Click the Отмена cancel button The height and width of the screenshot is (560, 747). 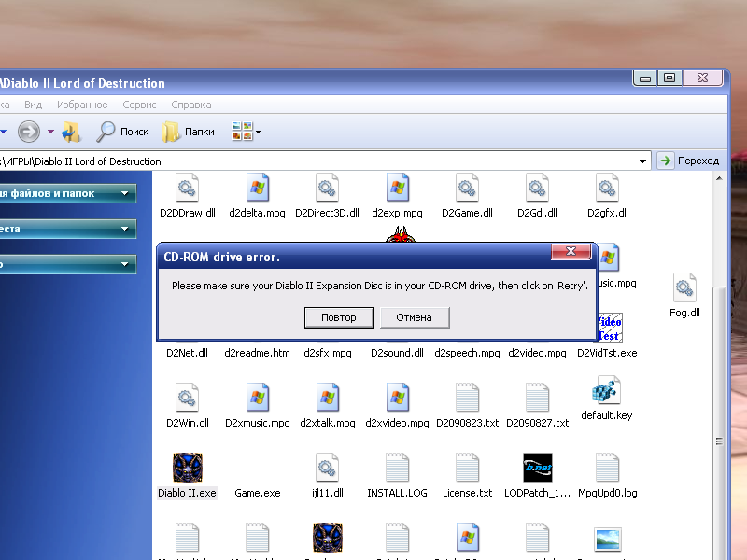point(415,317)
